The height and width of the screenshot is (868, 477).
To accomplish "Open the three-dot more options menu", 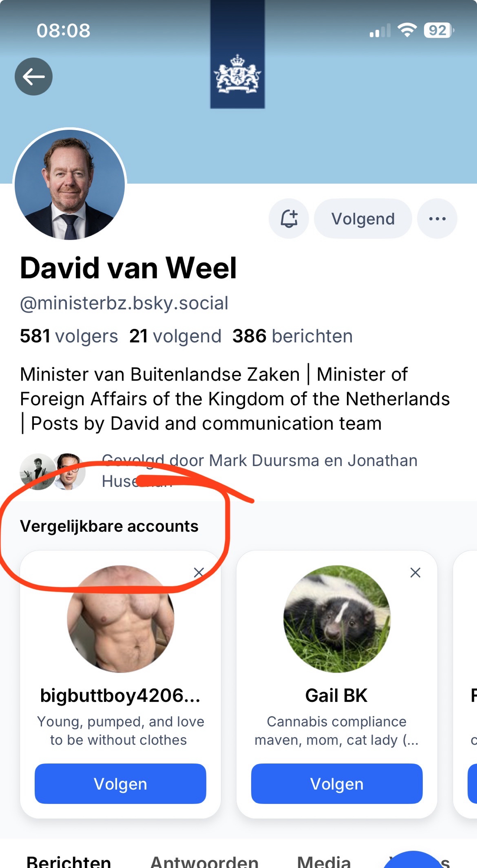I will [x=437, y=219].
